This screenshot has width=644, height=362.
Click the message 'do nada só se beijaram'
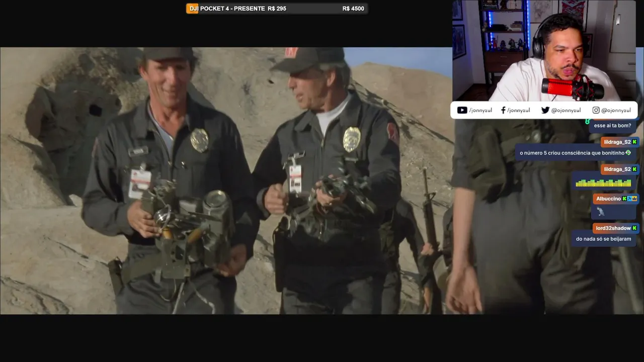click(604, 239)
